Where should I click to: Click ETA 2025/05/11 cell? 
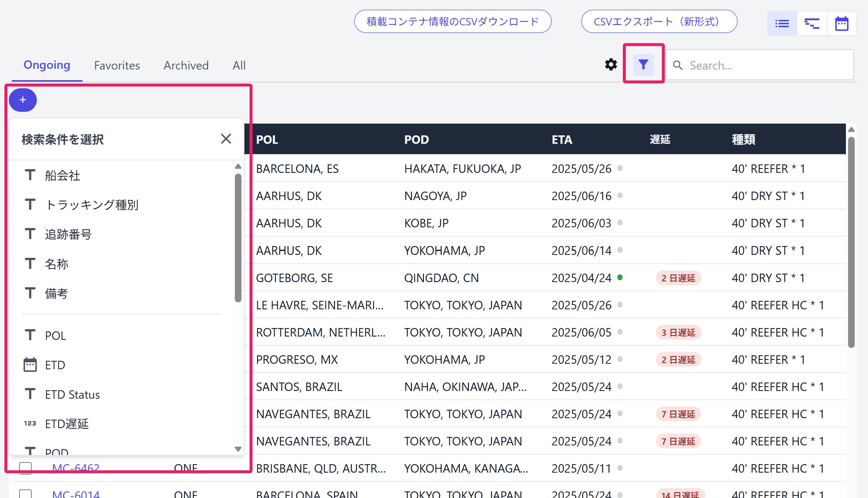[x=581, y=468]
